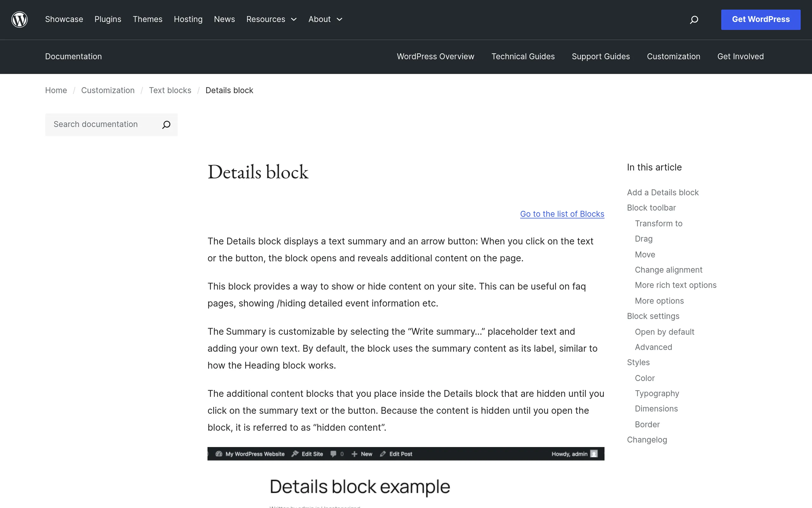Jump to Open by default subsection

coord(665,332)
